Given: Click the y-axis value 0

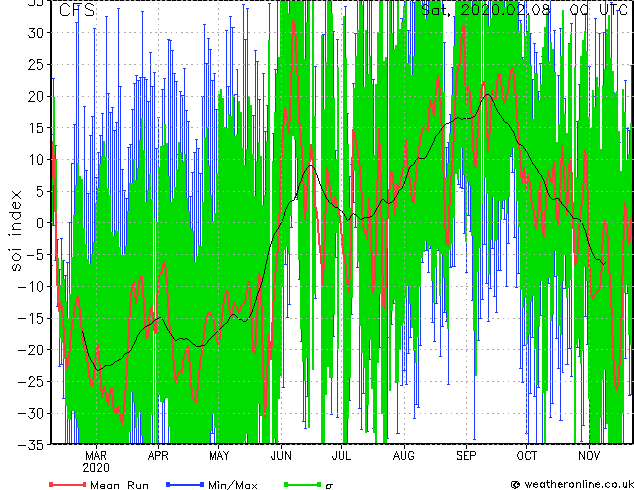Looking at the screenshot, I should [x=40, y=223].
